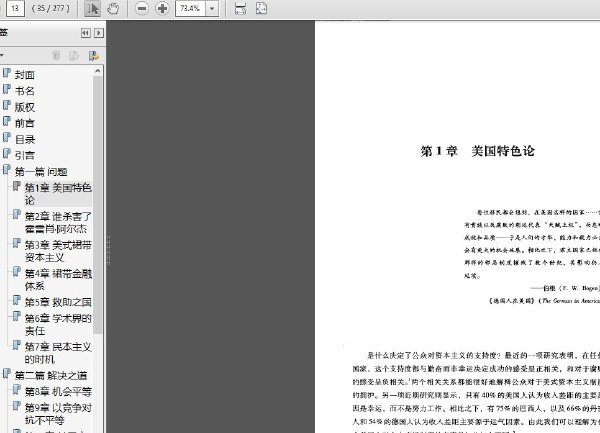Activate the Hand pan tool
The width and height of the screenshot is (600, 433).
pyautogui.click(x=112, y=9)
